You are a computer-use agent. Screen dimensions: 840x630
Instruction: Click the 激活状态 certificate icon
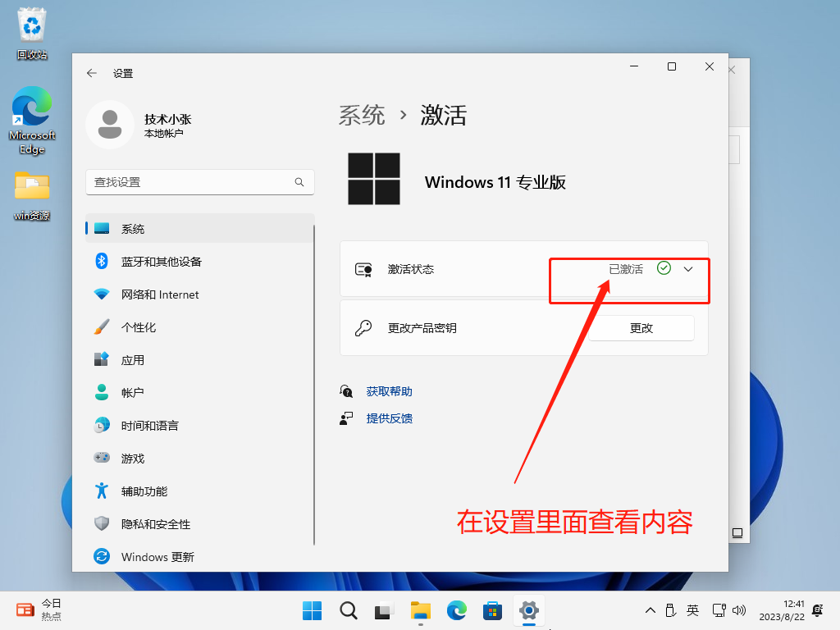point(363,269)
